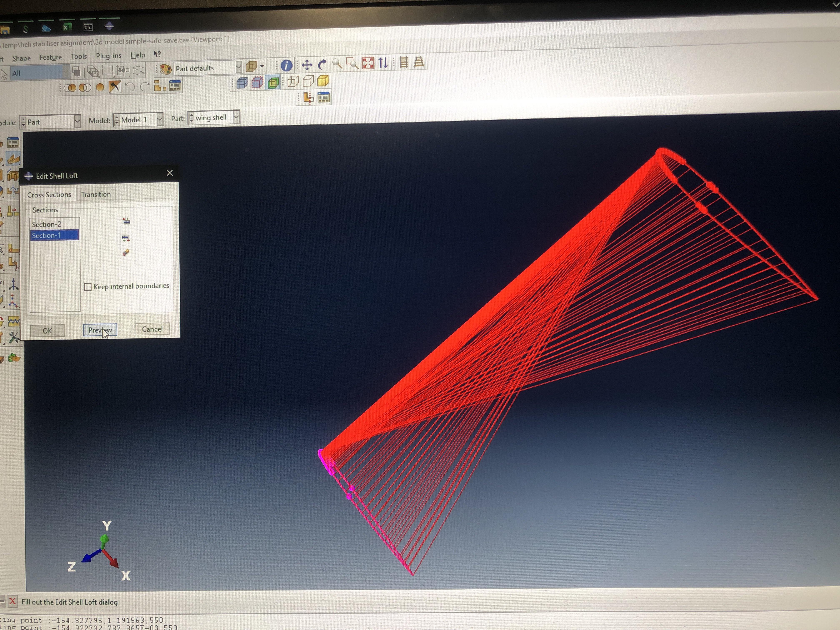Open the Plug-ins menu
840x630 pixels.
(109, 56)
